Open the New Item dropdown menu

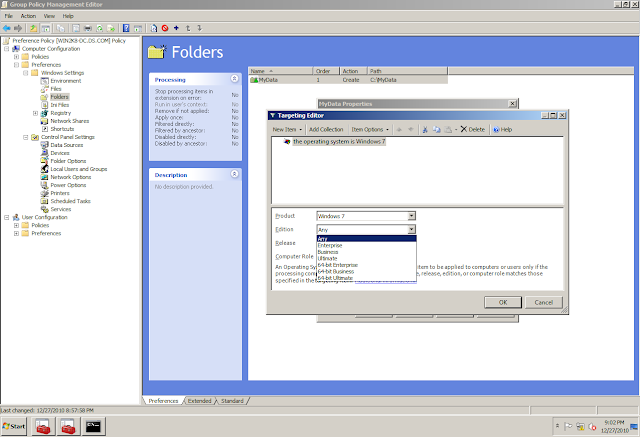tap(287, 129)
